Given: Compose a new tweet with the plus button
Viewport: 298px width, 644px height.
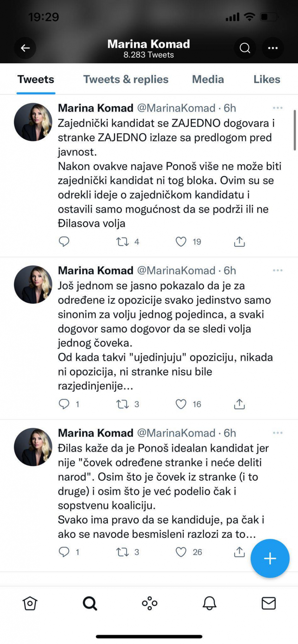Looking at the screenshot, I should click(270, 558).
